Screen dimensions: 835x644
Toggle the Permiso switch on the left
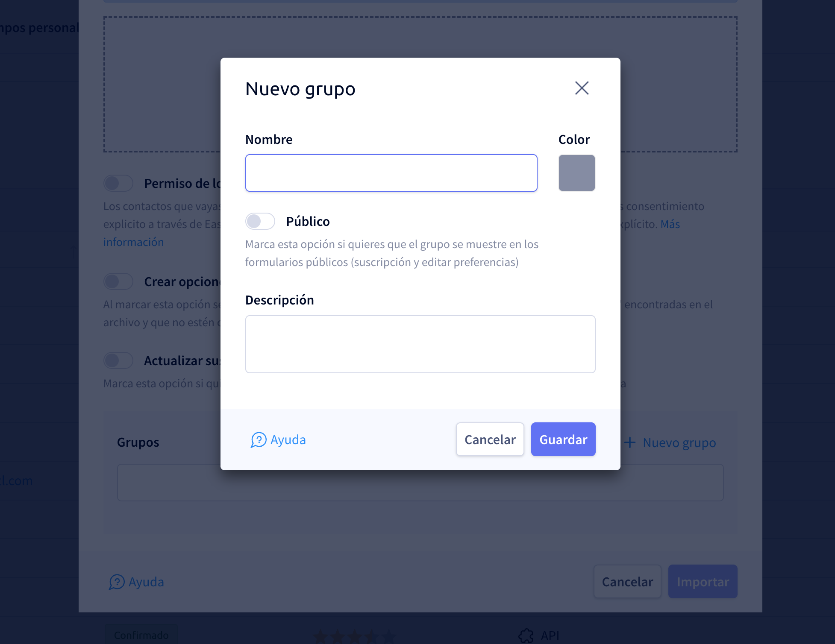(x=118, y=183)
